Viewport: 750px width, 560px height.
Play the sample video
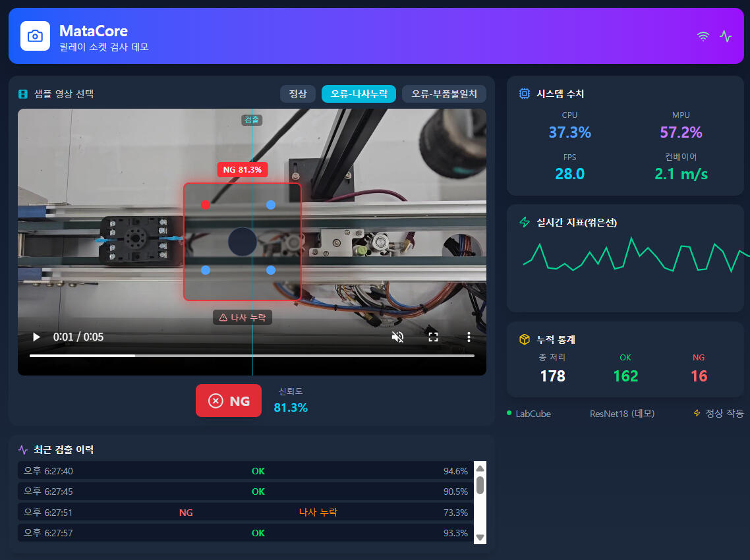coord(36,337)
